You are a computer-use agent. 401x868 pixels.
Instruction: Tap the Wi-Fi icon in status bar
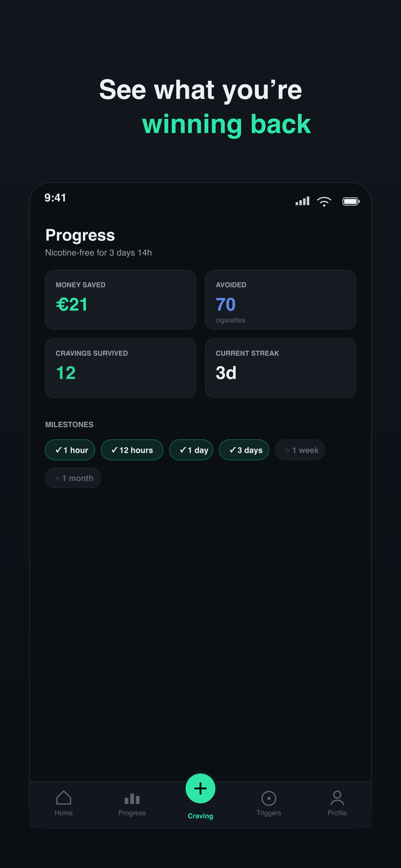(x=324, y=201)
